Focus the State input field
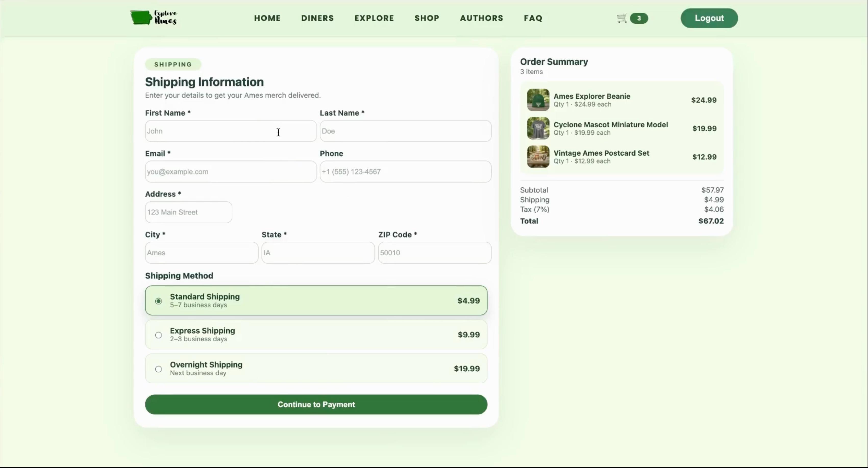Screen dimensions: 868x468 tap(318, 253)
